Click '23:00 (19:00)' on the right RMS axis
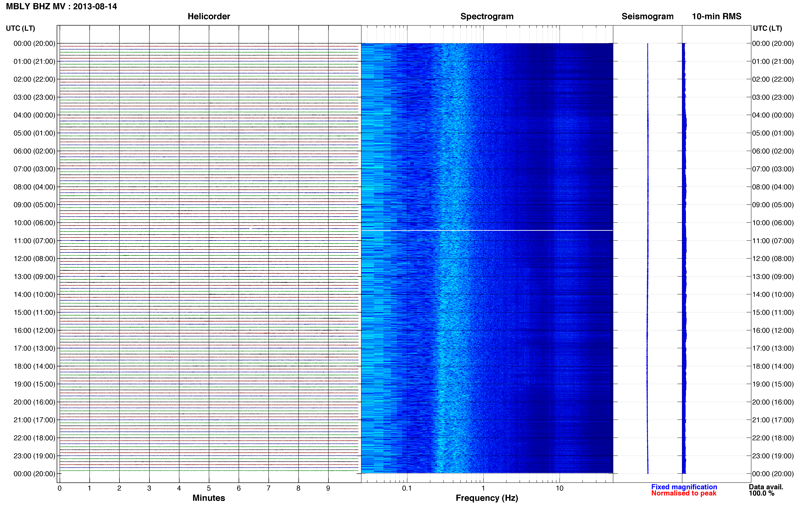812x508 pixels. [x=773, y=456]
